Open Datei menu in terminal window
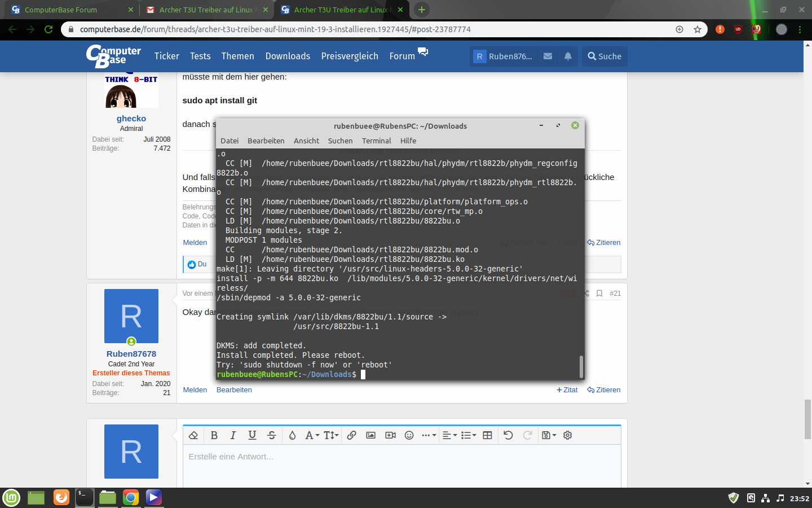This screenshot has width=812, height=508. tap(230, 141)
